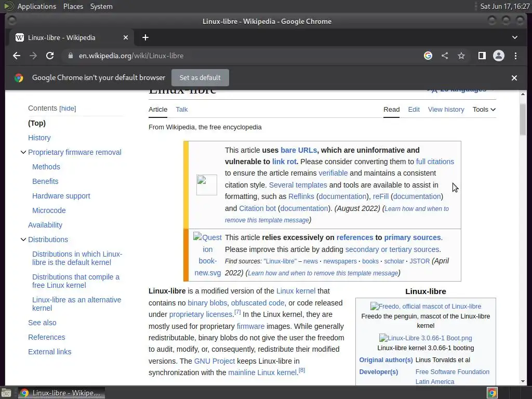The width and height of the screenshot is (532, 399).
Task: Follow the binary blobs link
Action: [x=207, y=303]
